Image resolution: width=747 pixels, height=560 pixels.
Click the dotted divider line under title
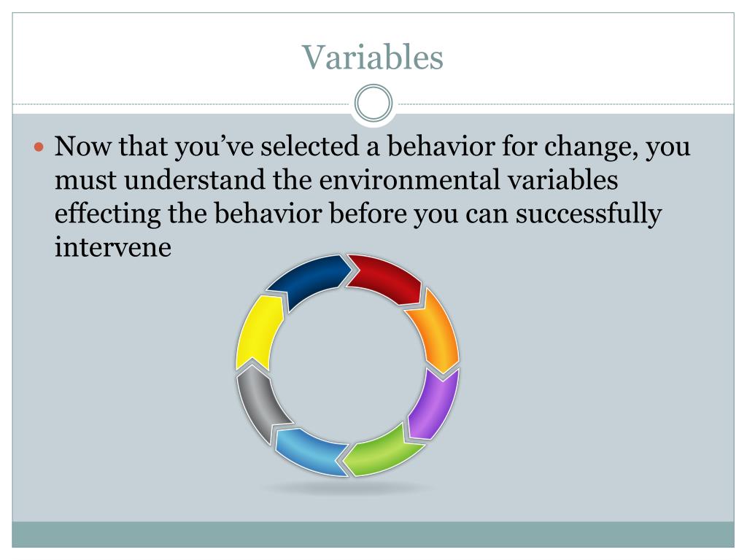[181, 104]
